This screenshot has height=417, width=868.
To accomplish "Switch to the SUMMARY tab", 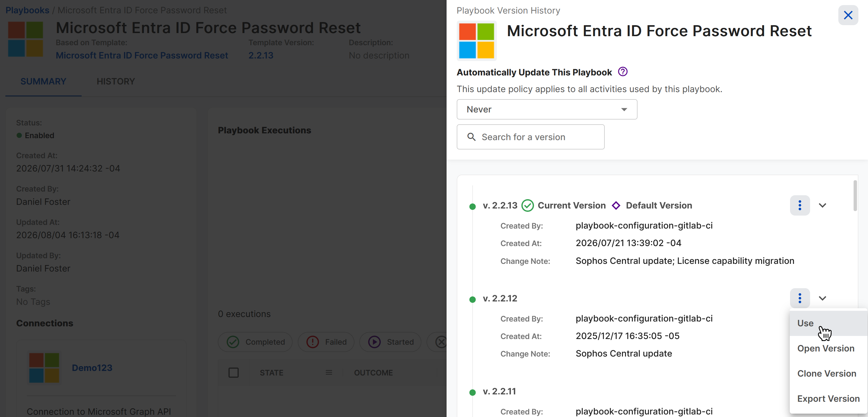I will point(43,81).
